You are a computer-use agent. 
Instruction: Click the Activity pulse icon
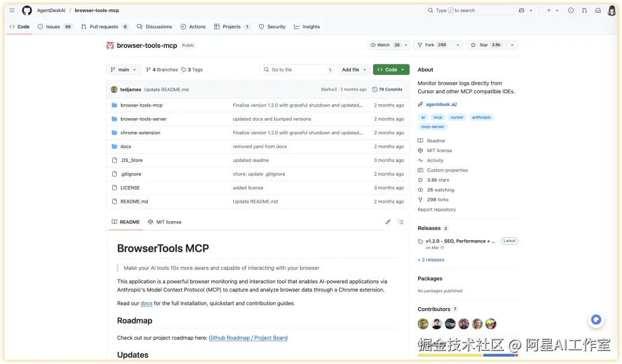[420, 161]
